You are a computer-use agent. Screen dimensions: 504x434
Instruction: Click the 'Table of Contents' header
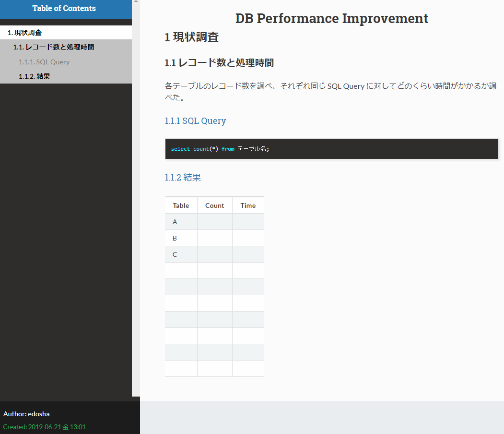(64, 8)
